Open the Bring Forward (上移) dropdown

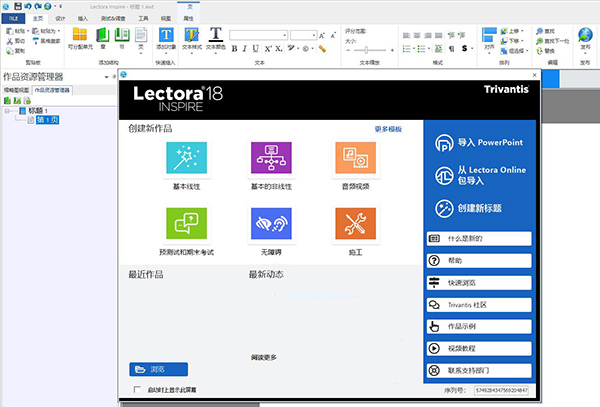pos(522,31)
